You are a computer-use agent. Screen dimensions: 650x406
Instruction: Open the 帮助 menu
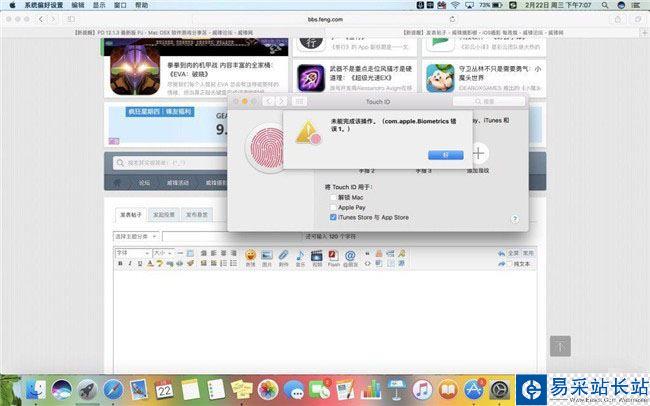[141, 5]
